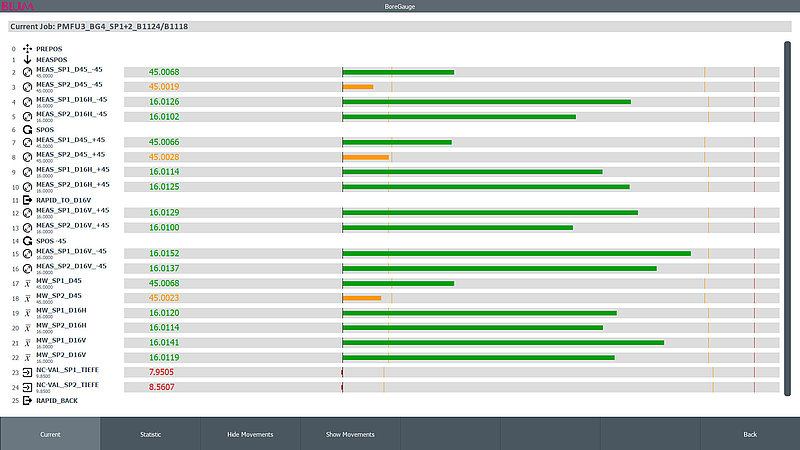This screenshot has height=450, width=800.
Task: Click the vertical scrollbar on the right
Action: [787, 218]
